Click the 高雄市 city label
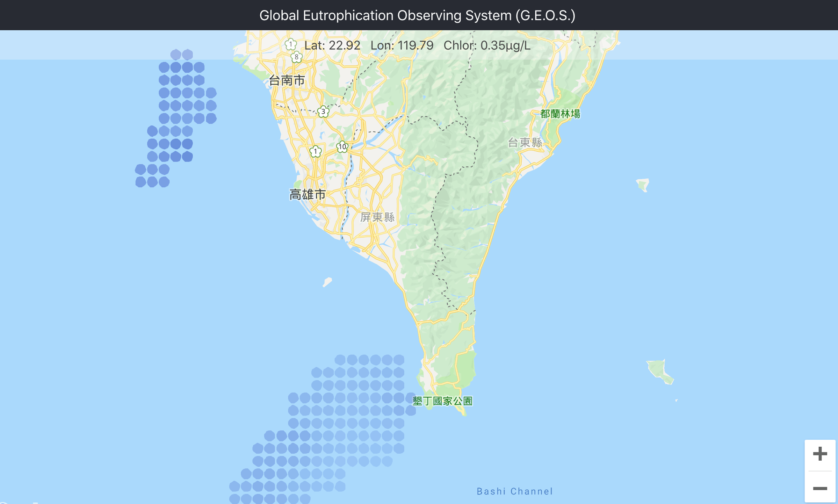 click(x=308, y=194)
